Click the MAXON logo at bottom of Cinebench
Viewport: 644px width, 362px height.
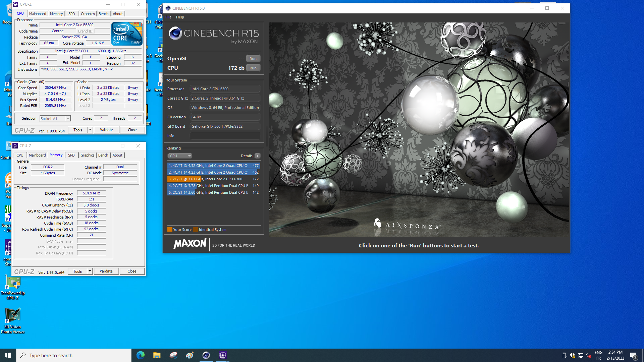(x=190, y=244)
